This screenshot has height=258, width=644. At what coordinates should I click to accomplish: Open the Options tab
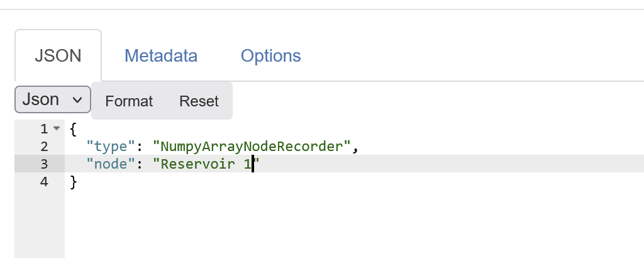click(270, 55)
